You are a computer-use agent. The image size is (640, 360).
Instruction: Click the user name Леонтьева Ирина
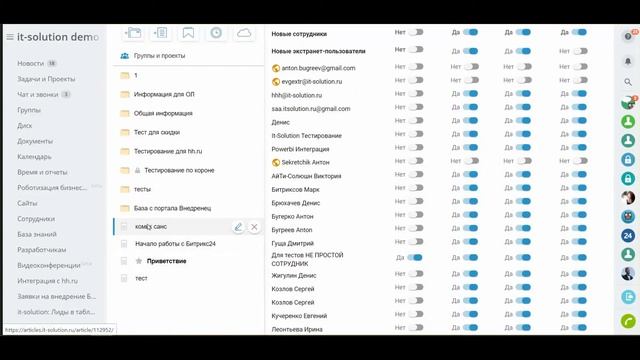297,329
